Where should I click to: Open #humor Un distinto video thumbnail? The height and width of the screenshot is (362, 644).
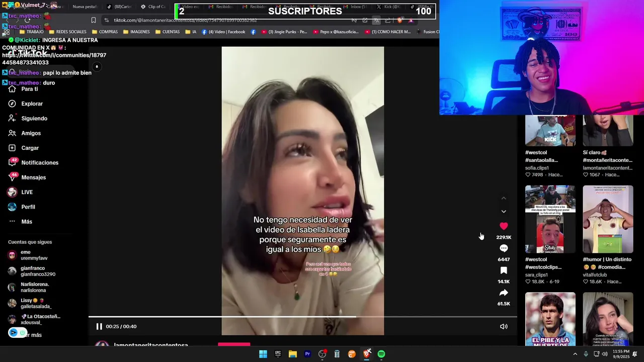(x=608, y=219)
